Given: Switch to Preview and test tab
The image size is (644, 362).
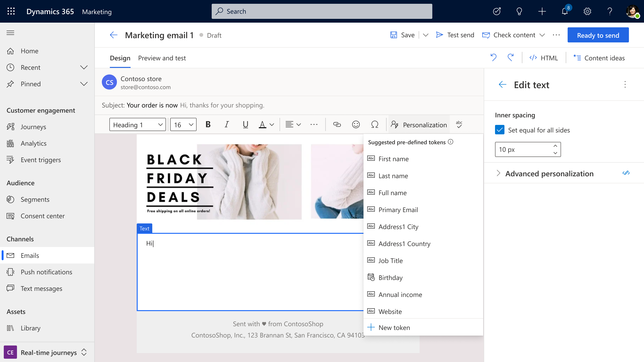Looking at the screenshot, I should [x=162, y=58].
